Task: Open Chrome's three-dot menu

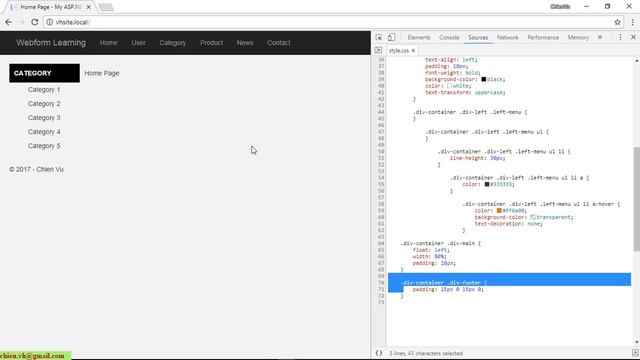Action: click(632, 22)
